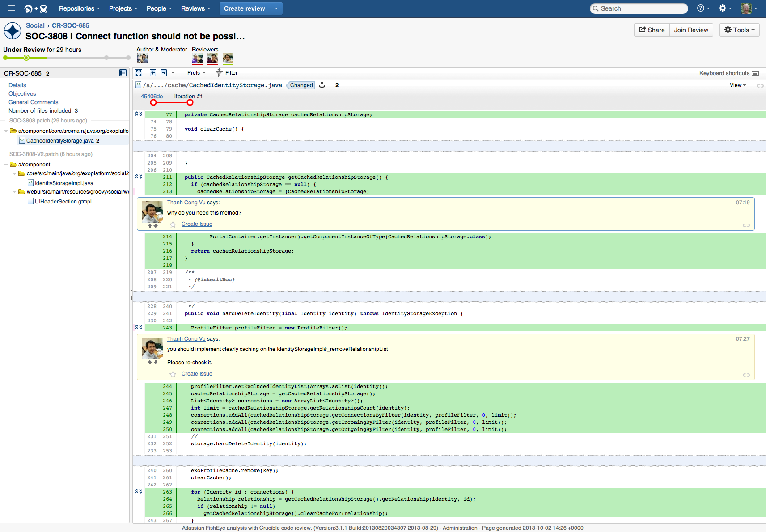Open the Reviews menu

point(195,8)
